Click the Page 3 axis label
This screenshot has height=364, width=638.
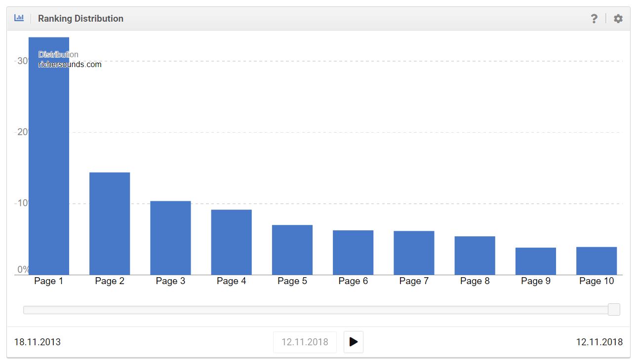pyautogui.click(x=170, y=281)
